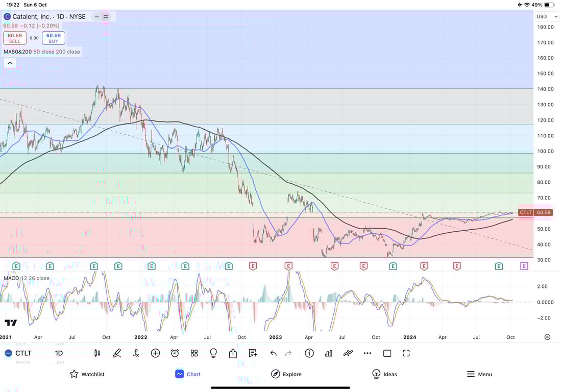Viewport: 561px width, 392px height.
Task: Open the CTLT symbol search in the bottom toolbar
Action: tap(18, 353)
